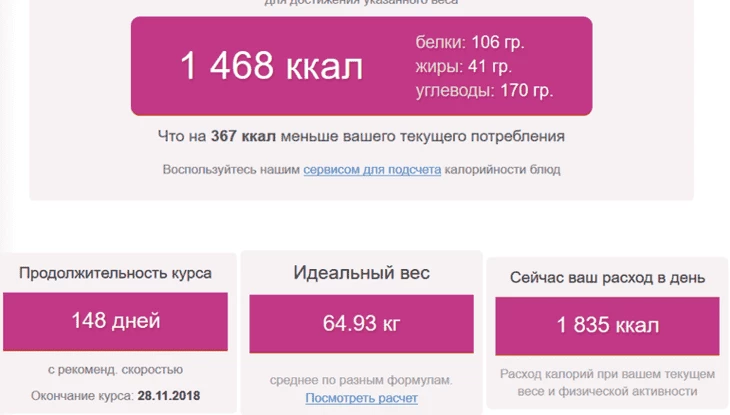Screen dimensions: 730x415
Task: Click the Расход калорий description text
Action: coord(607,383)
